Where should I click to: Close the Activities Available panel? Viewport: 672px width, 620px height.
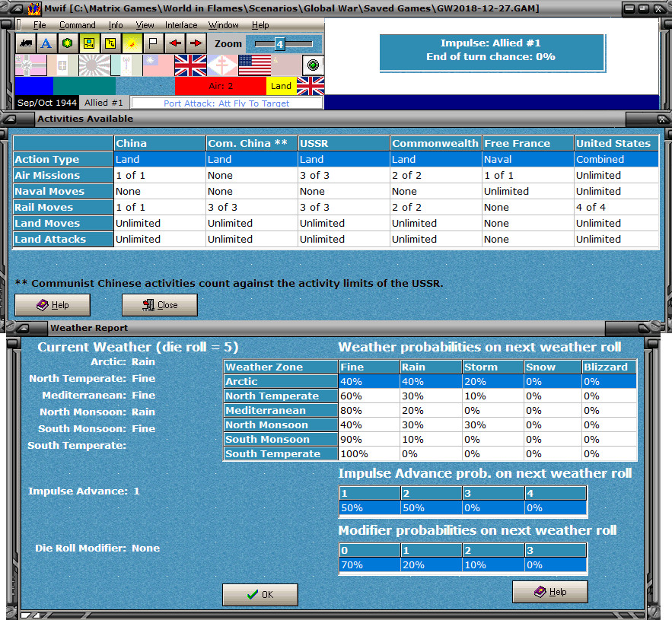point(661,119)
